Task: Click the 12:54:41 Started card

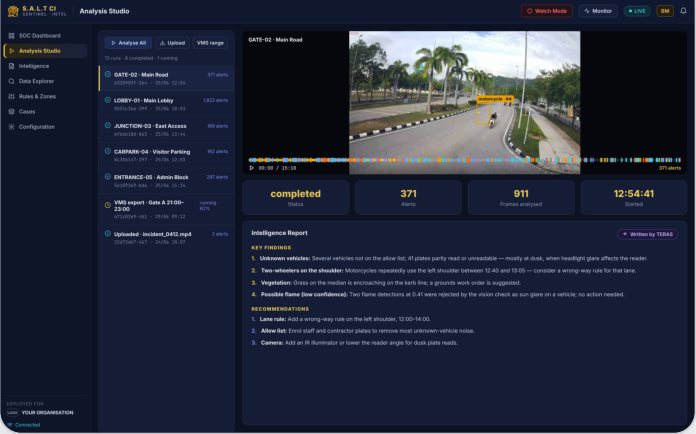Action: pyautogui.click(x=634, y=197)
